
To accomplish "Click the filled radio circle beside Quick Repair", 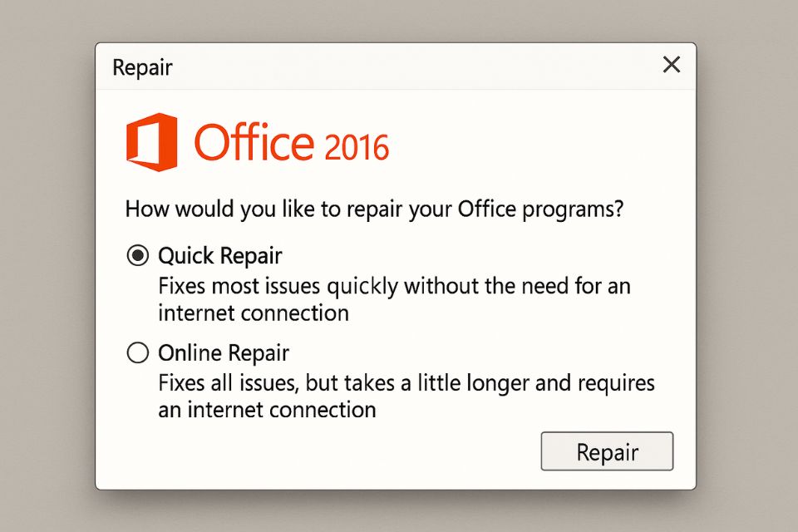I will click(136, 255).
